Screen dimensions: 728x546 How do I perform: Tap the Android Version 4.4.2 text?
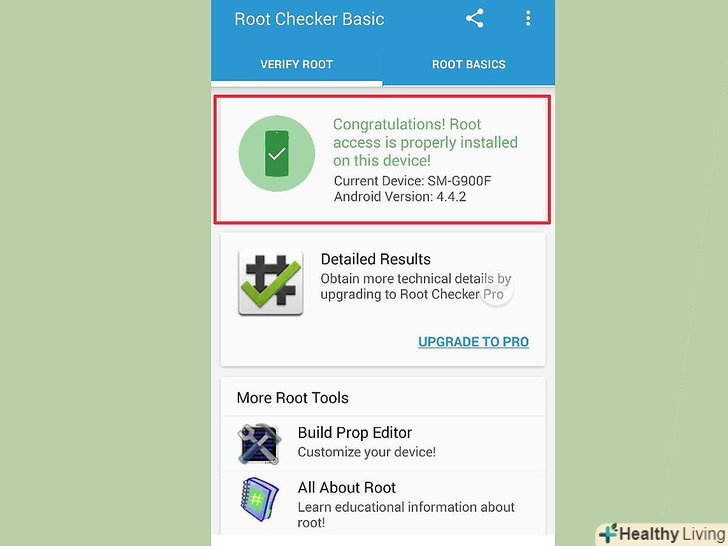400,197
